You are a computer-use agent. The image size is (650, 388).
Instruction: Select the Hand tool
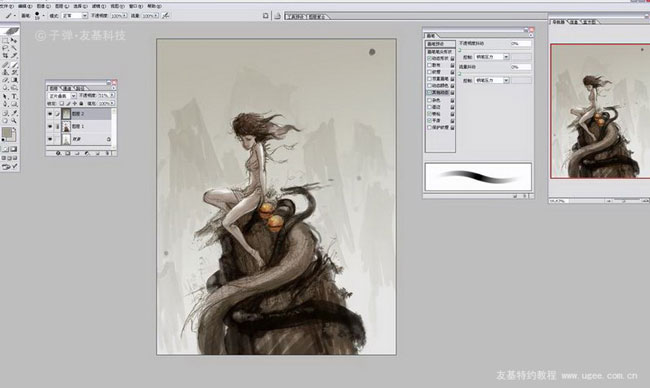[x=5, y=121]
